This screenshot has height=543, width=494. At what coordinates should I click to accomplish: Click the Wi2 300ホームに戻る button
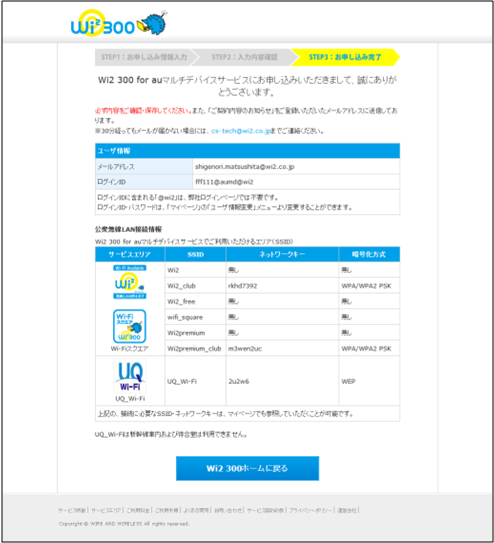point(248,468)
